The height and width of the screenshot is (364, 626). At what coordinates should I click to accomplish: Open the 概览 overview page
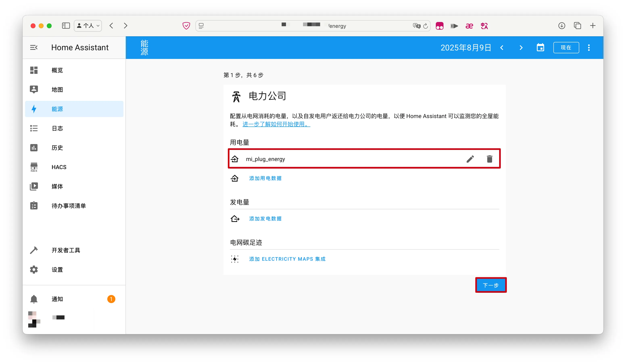click(x=57, y=70)
